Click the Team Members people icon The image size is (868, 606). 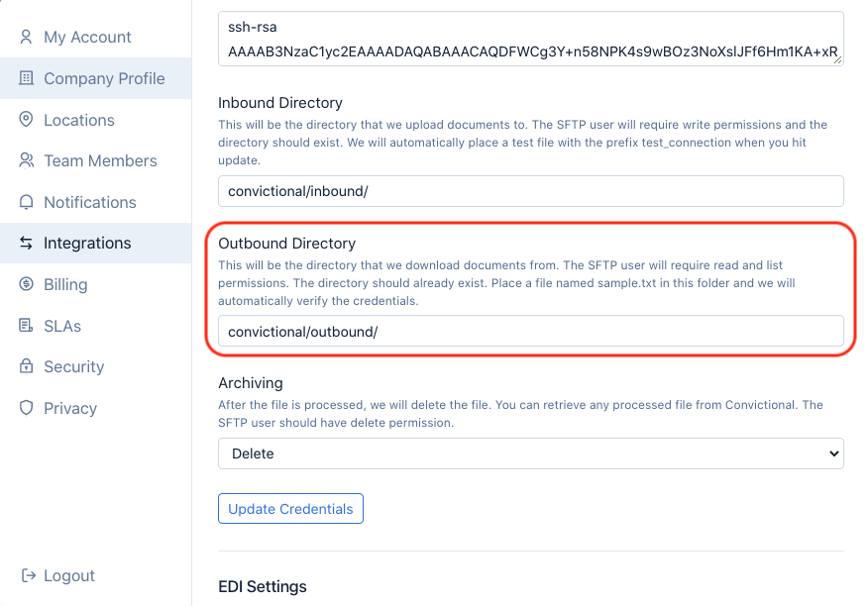(27, 160)
